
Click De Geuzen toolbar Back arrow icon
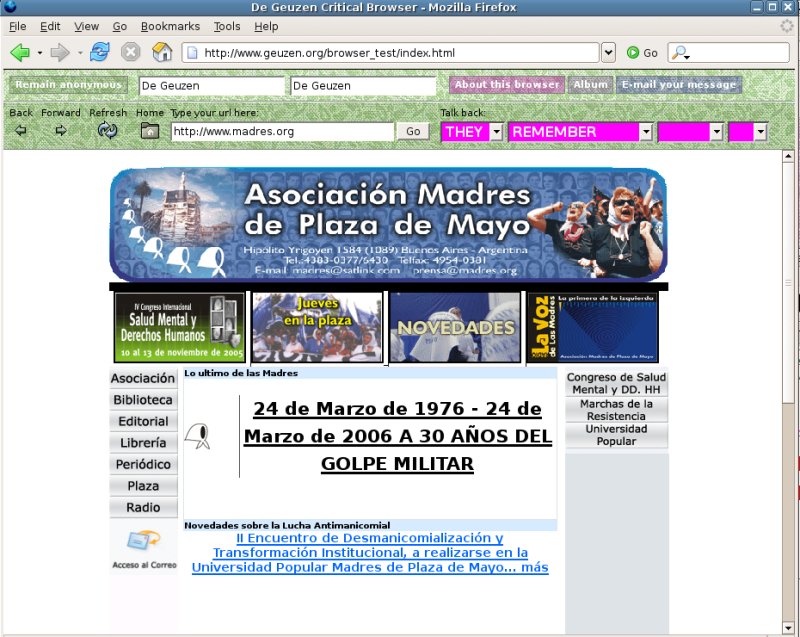[20, 131]
